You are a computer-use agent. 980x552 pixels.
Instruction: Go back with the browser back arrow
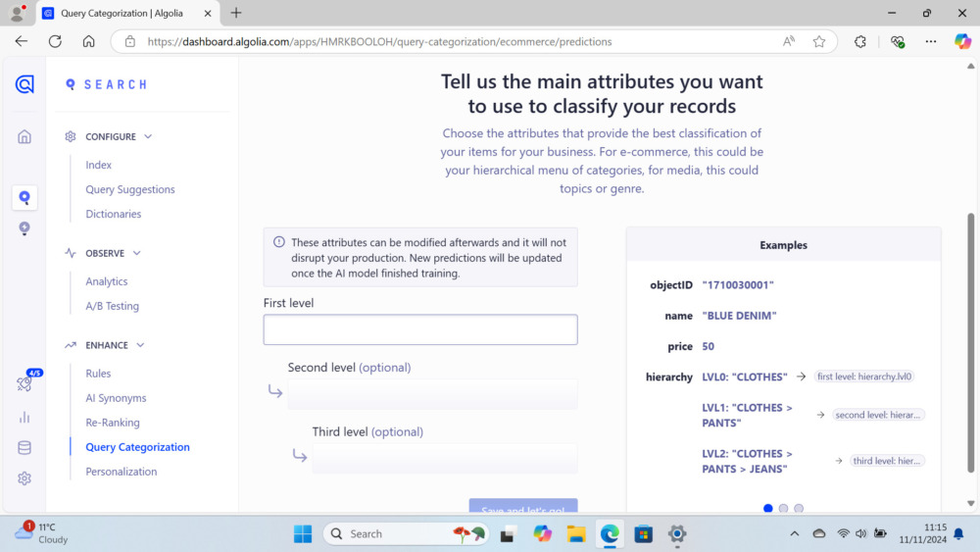point(22,41)
